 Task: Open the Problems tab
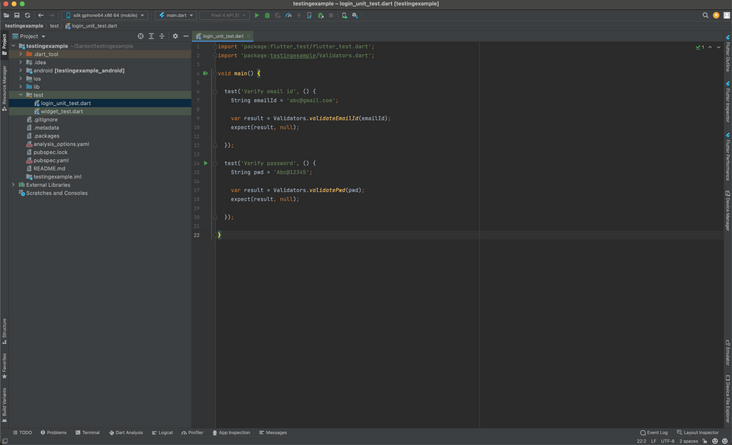coord(54,433)
